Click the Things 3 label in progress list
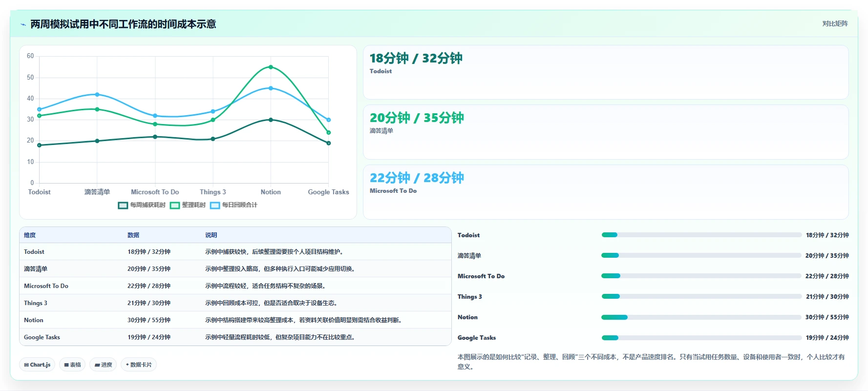The height and width of the screenshot is (391, 868). [470, 297]
